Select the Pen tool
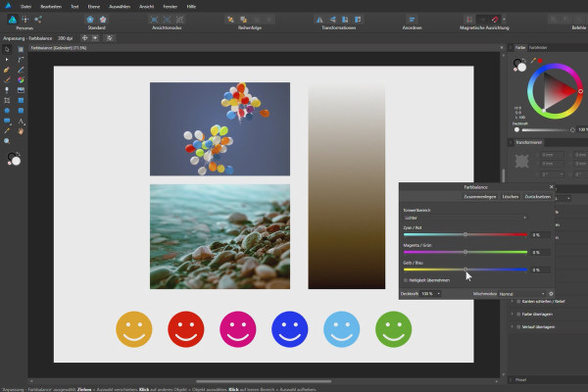The image size is (588, 392). (x=7, y=70)
